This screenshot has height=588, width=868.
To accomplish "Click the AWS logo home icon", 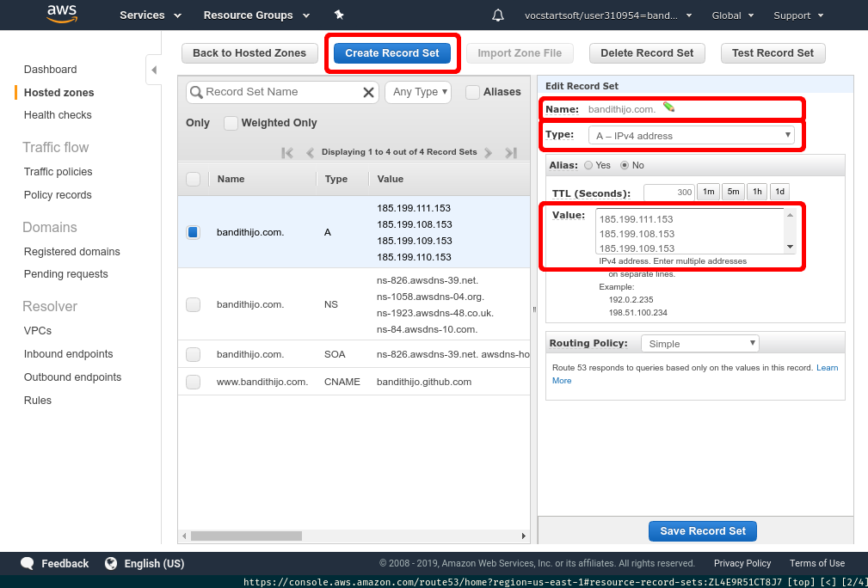I will coord(63,15).
